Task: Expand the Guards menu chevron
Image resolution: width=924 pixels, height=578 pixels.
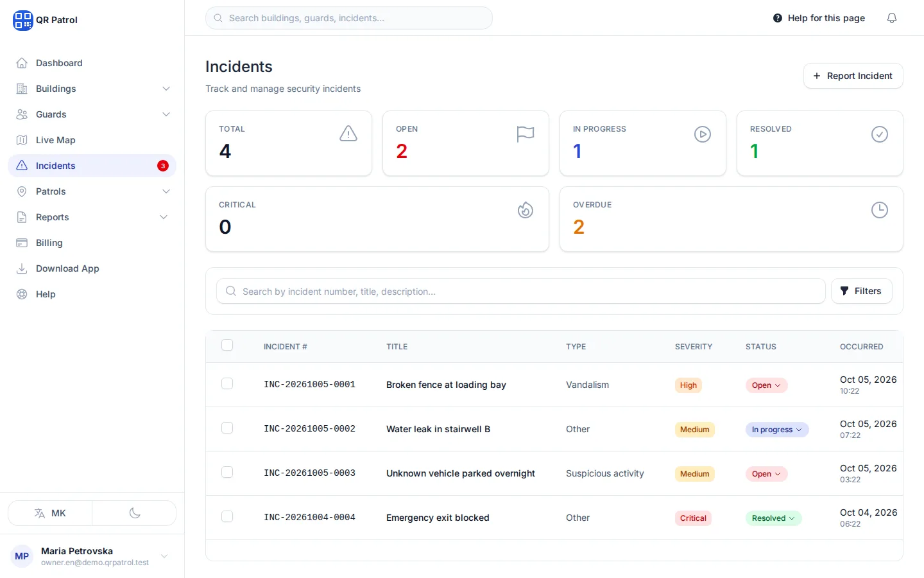Action: tap(166, 114)
